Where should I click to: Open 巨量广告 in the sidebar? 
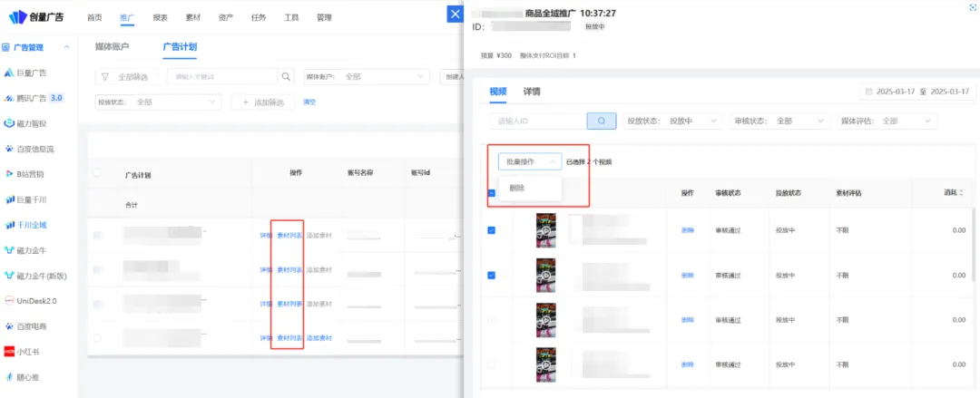click(33, 73)
